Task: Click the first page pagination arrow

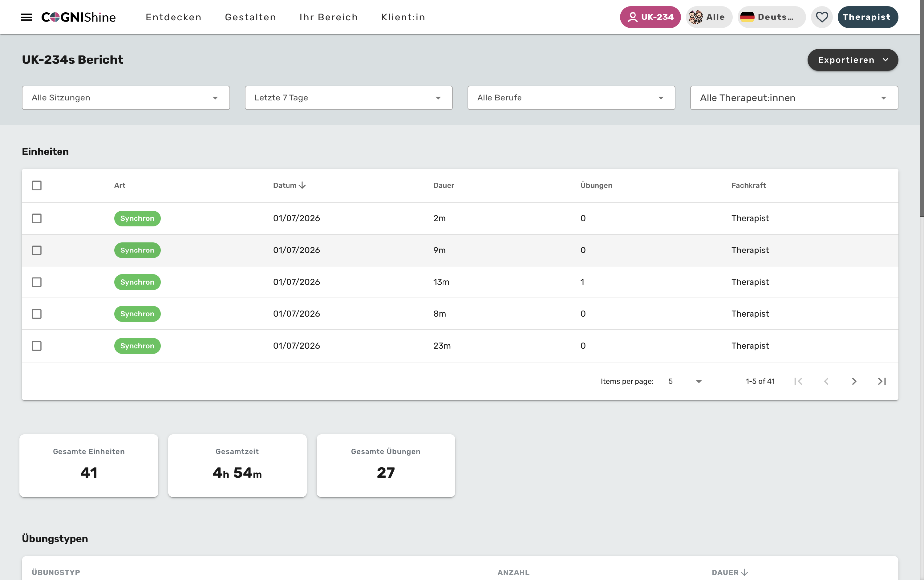Action: (798, 381)
